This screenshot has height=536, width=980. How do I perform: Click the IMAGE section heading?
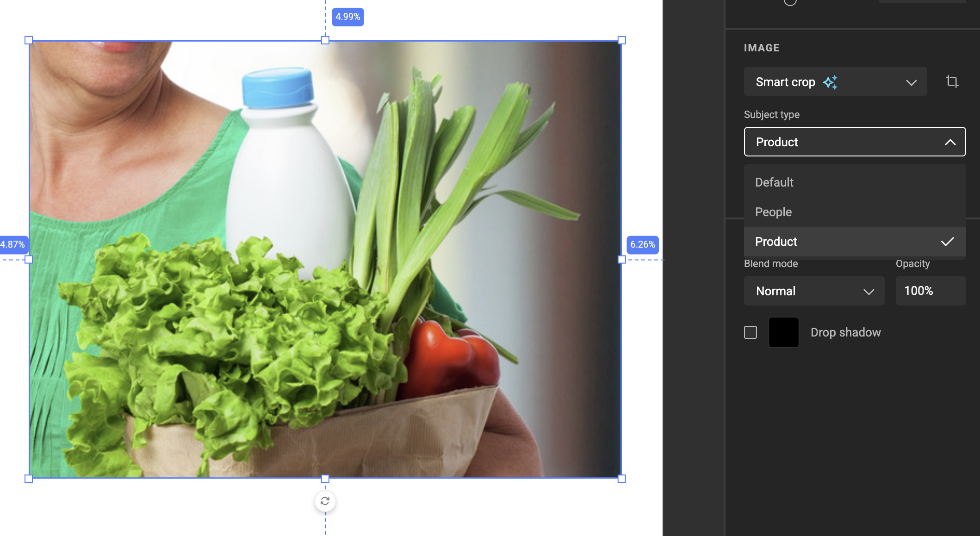[762, 48]
